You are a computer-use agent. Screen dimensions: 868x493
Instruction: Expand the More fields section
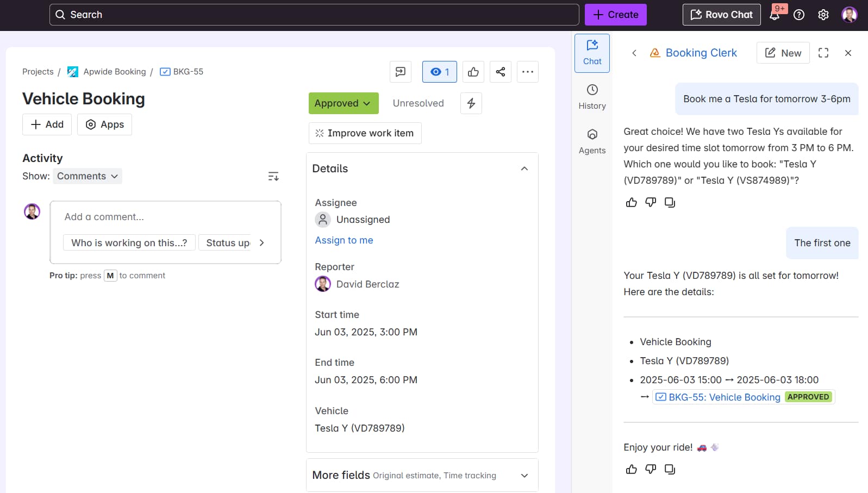coord(524,476)
